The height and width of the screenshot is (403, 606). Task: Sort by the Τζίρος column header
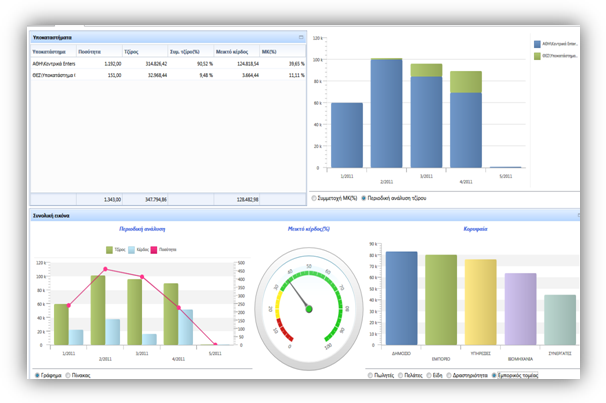coord(145,51)
